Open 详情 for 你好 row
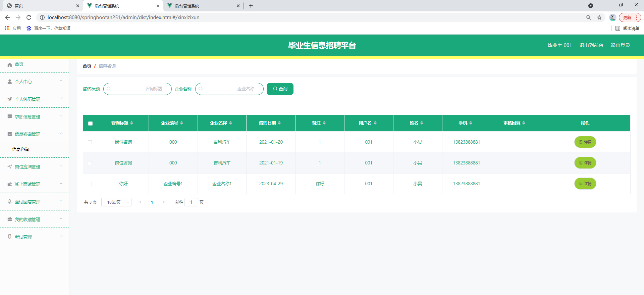Viewport: 644px width, 295px height. 585,184
